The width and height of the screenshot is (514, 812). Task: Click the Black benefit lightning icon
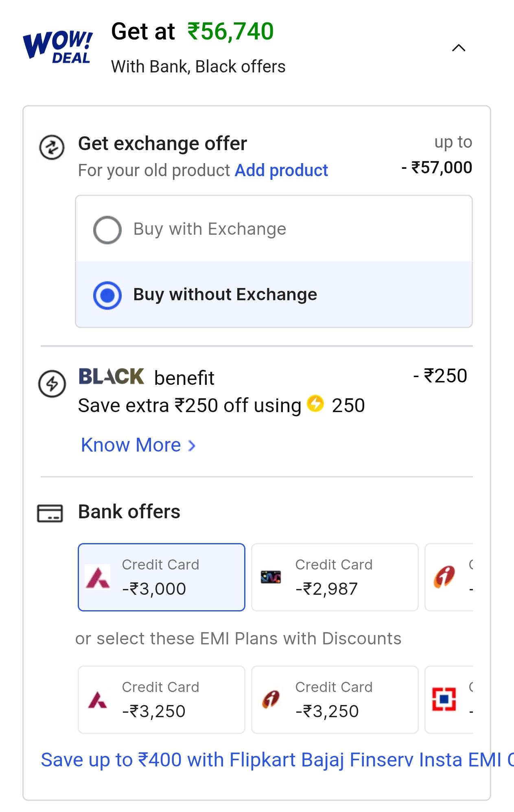(x=52, y=384)
